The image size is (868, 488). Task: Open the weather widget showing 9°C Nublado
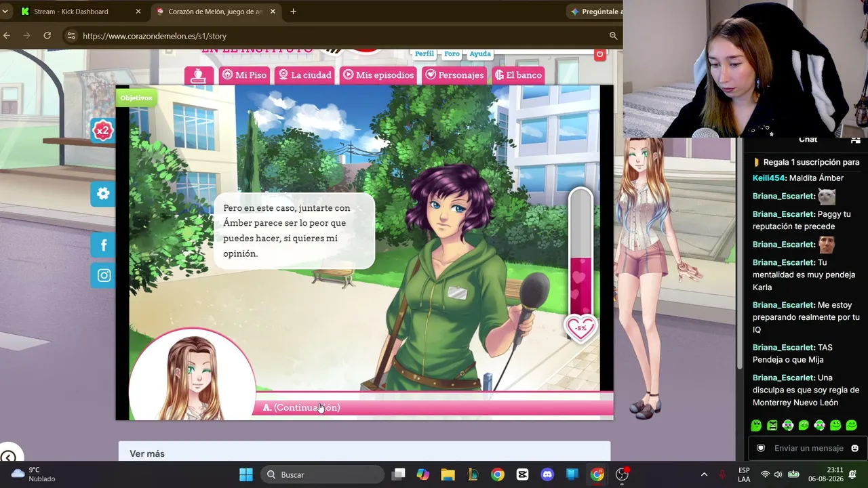[x=33, y=474]
